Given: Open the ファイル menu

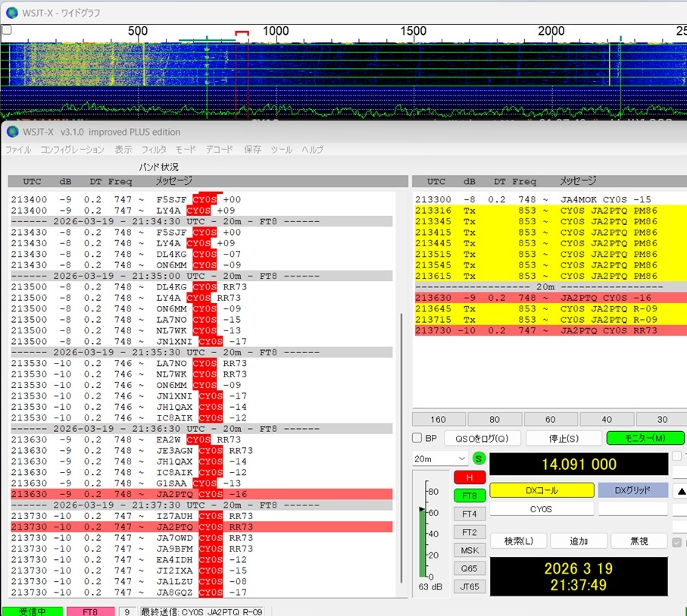Looking at the screenshot, I should [x=18, y=150].
